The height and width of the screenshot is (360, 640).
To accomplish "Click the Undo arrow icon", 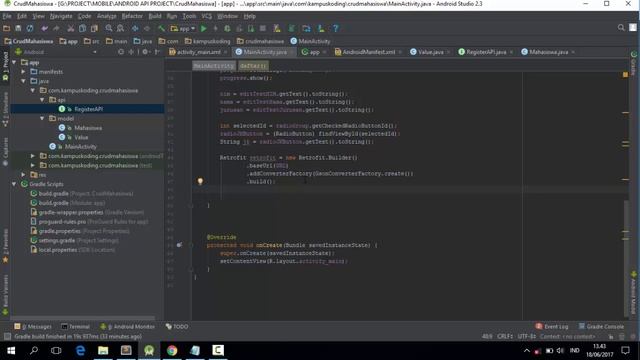I will tap(44, 29).
